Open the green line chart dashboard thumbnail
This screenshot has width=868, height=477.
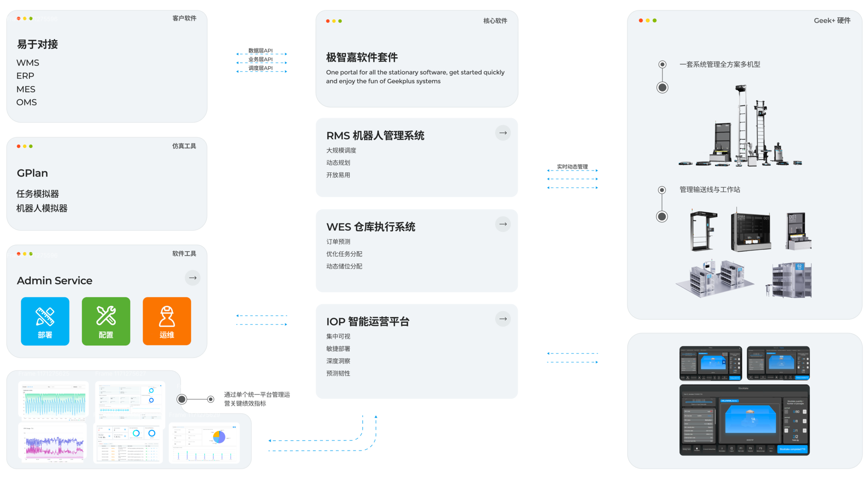[54, 401]
